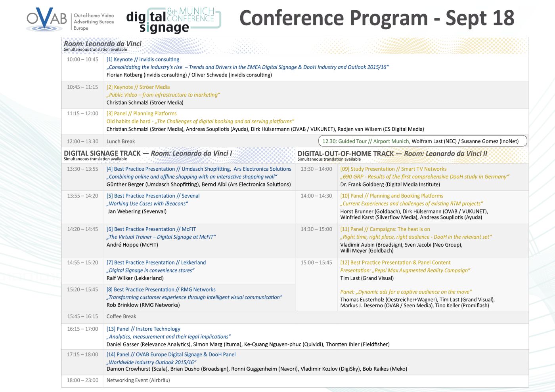Viewport: 555px width, 392px height.
Task: Click '[3] Panel // Planning Platforms'
Action: tap(142, 113)
